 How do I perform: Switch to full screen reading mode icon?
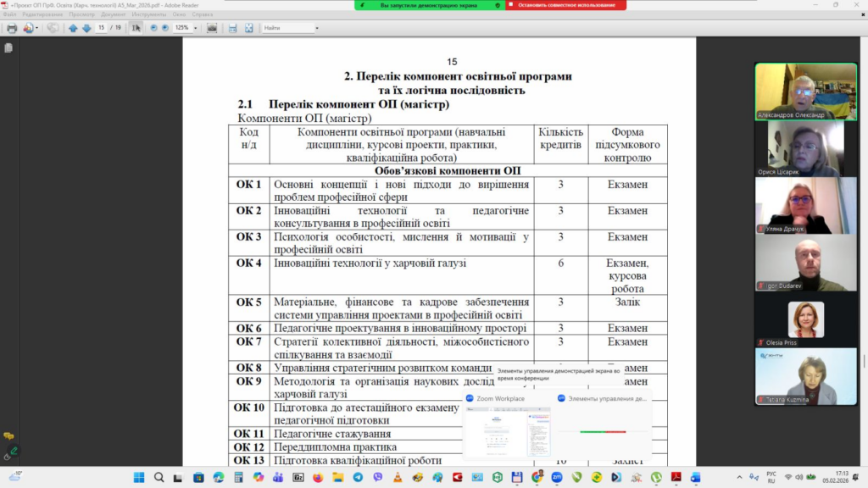click(249, 28)
